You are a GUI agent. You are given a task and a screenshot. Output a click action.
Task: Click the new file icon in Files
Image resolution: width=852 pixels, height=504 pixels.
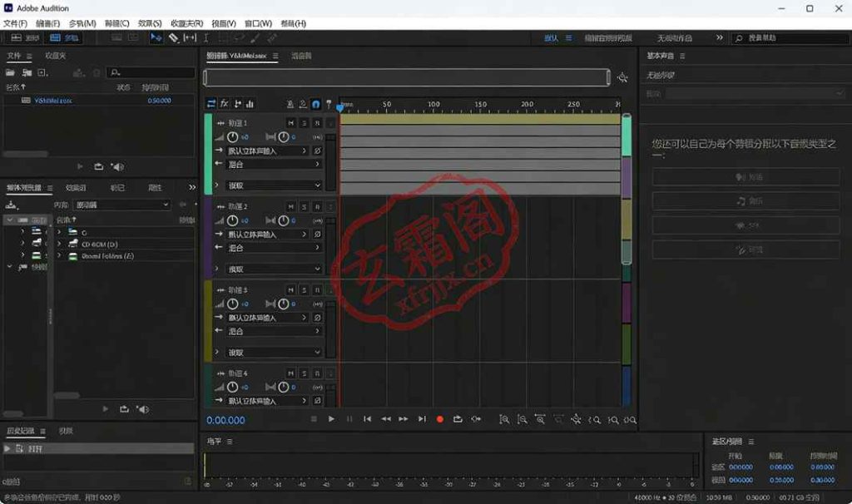[x=42, y=72]
